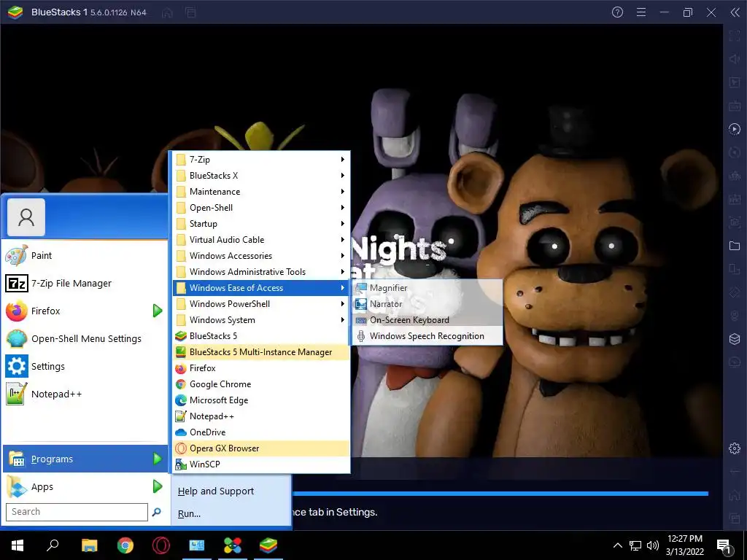Screen dimensions: 747x560
Task: Expand the BlueStacks X folder
Action: pos(261,176)
